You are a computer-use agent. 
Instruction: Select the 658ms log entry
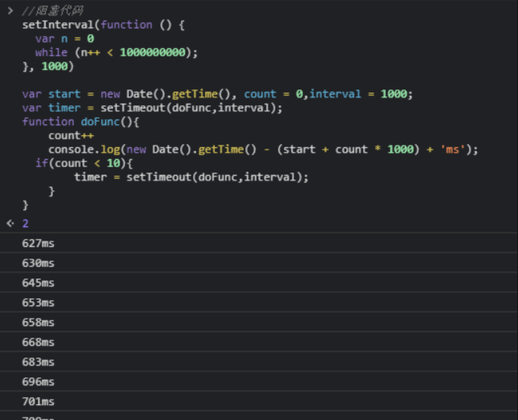point(259,323)
